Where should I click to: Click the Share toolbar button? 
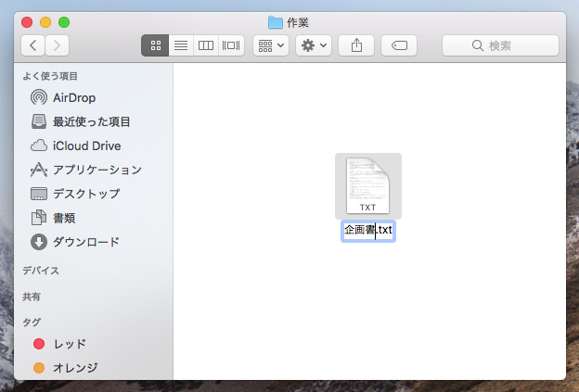coord(356,45)
